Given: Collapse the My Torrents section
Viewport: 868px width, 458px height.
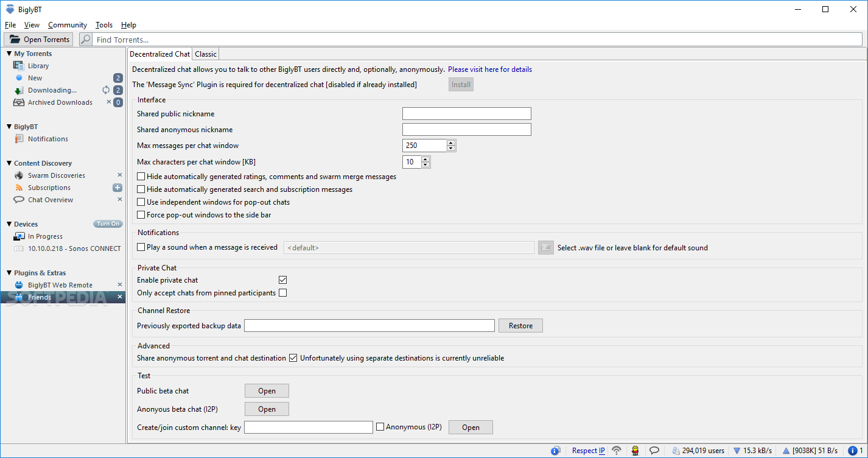Looking at the screenshot, I should [9, 54].
